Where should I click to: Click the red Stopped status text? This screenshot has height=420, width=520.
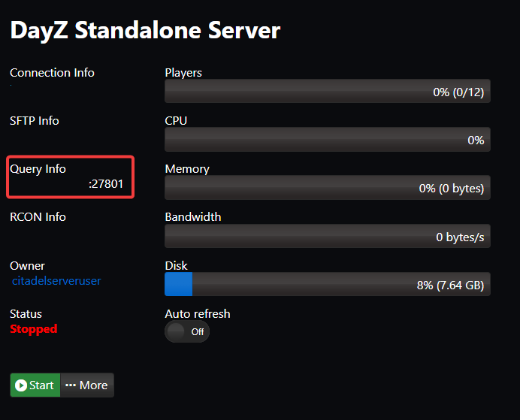point(33,329)
